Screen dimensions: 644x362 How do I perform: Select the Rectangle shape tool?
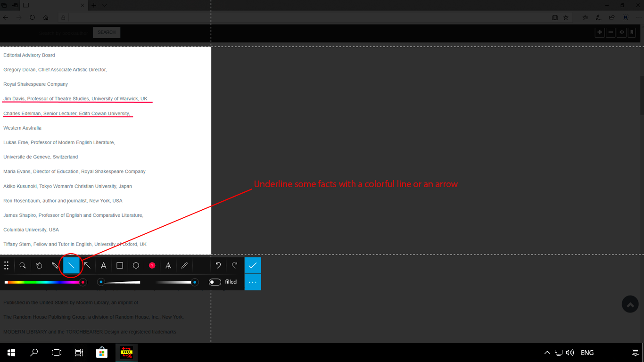tap(119, 265)
